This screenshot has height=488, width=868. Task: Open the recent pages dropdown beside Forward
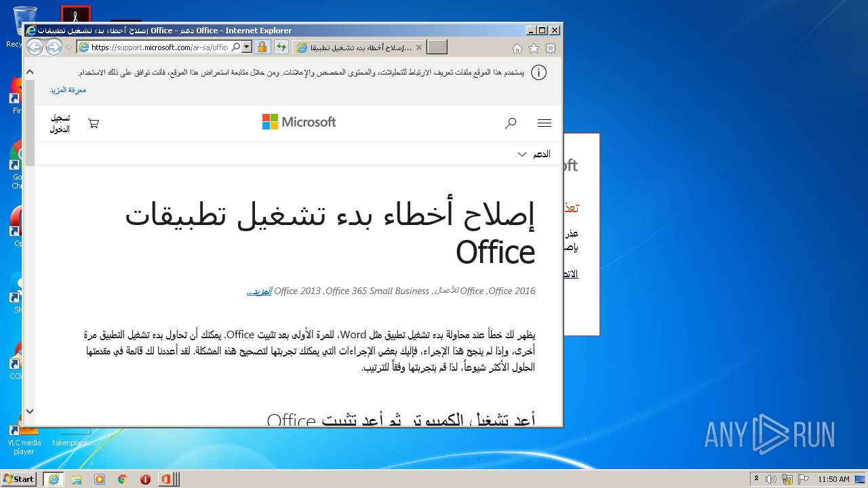click(x=68, y=47)
